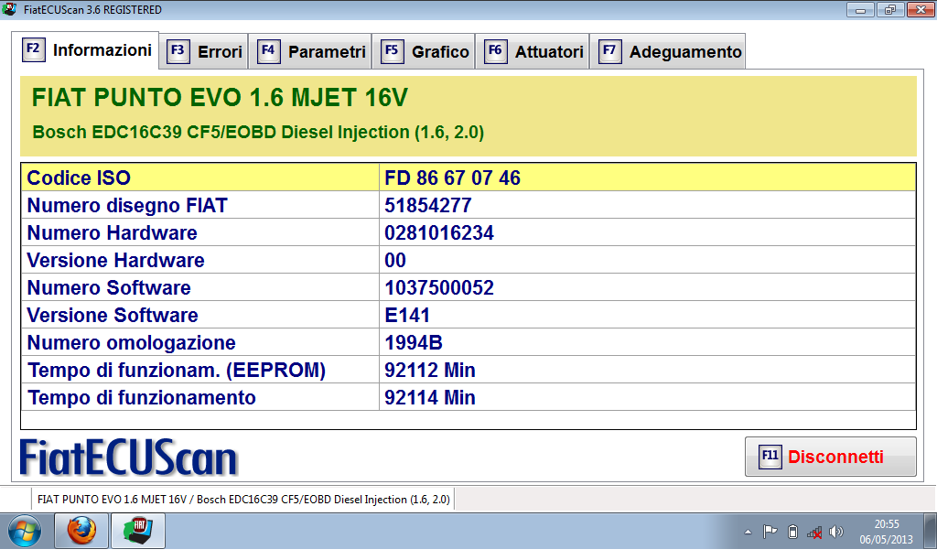
Task: Open the Errori tab
Action: tap(204, 51)
